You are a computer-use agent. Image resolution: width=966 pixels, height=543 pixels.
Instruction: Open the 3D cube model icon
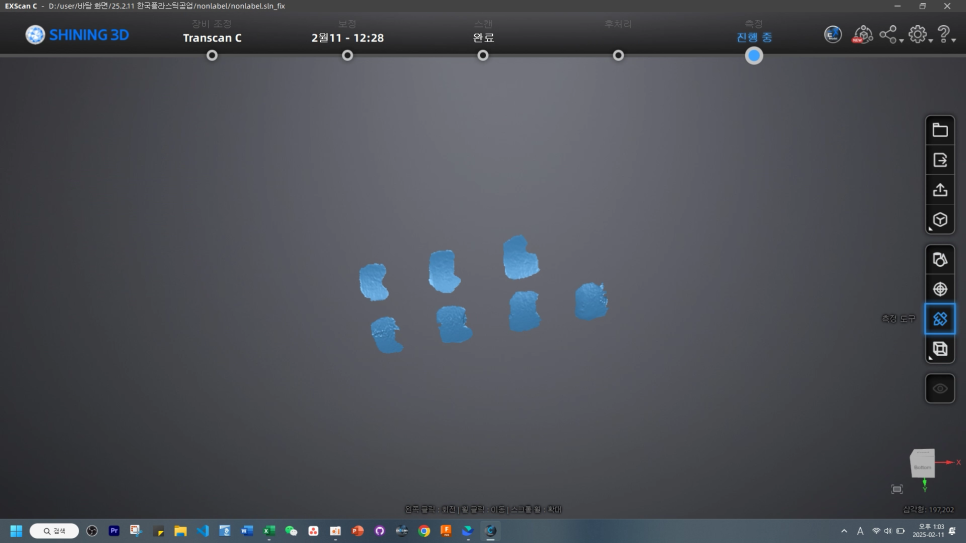click(940, 220)
